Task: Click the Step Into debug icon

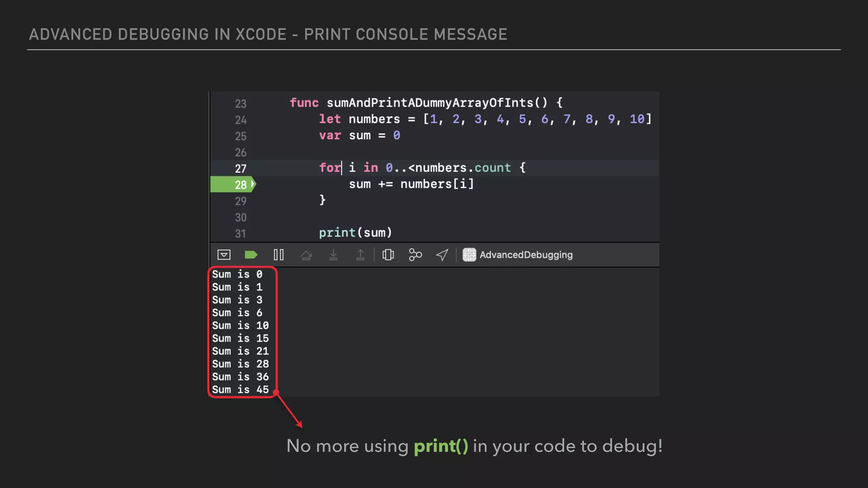Action: point(334,255)
